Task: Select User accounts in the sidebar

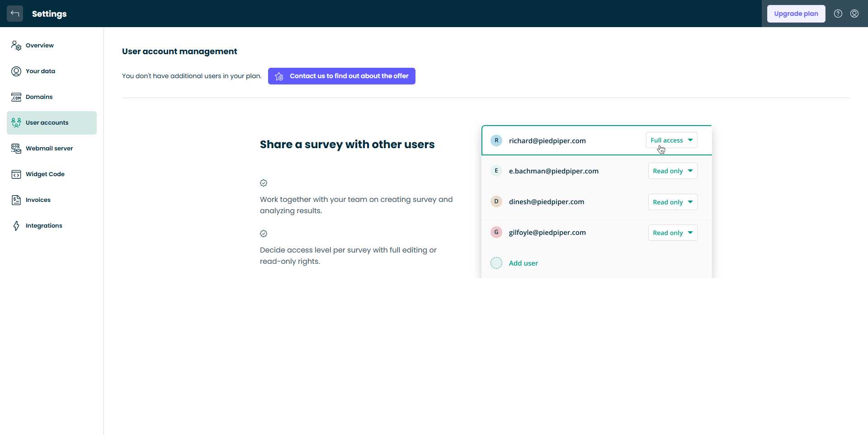Action: pyautogui.click(x=47, y=123)
